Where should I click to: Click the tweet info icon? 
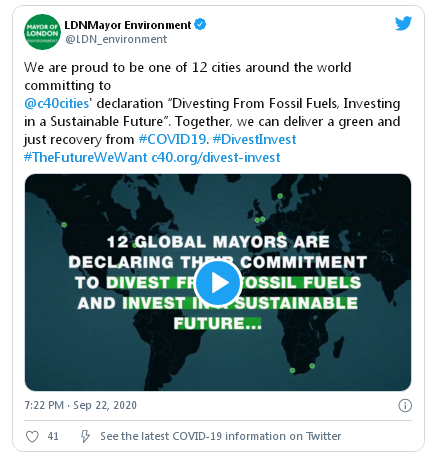pos(405,405)
